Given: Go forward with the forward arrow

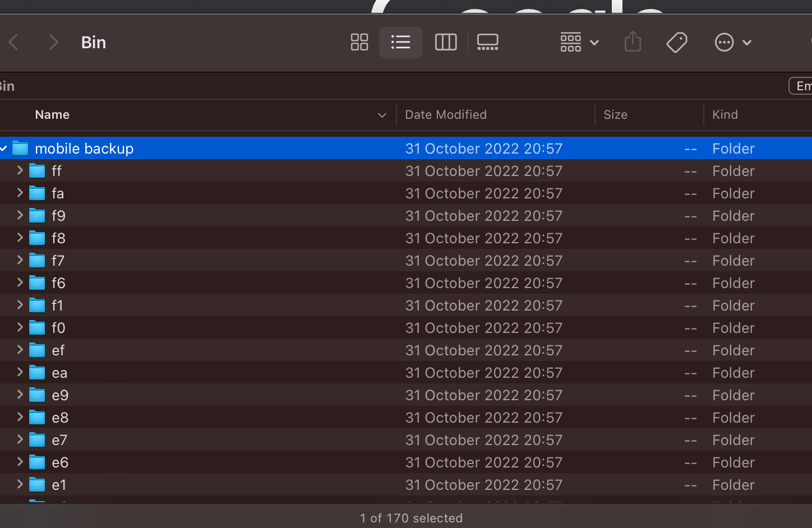Looking at the screenshot, I should point(53,42).
